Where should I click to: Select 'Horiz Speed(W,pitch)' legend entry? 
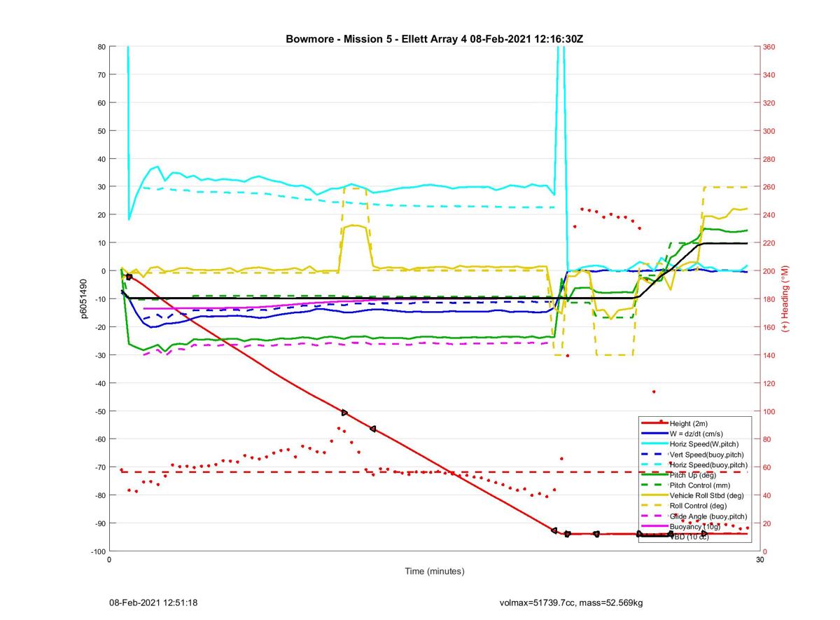[x=704, y=444]
